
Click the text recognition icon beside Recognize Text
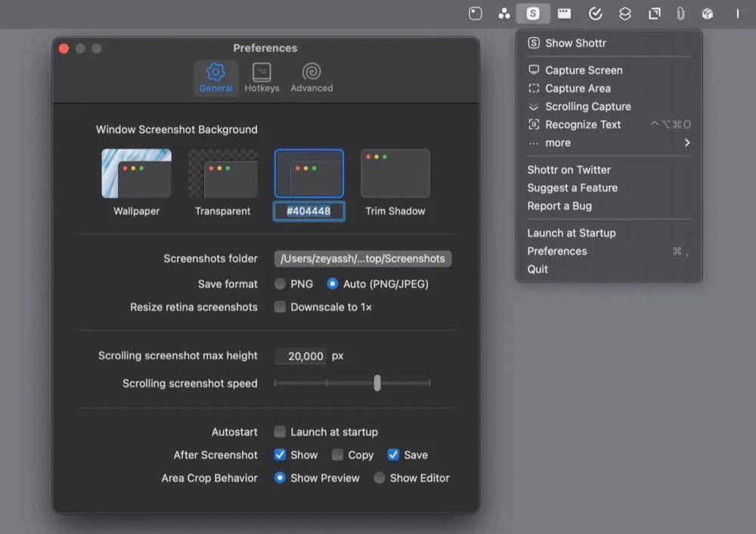tap(534, 125)
